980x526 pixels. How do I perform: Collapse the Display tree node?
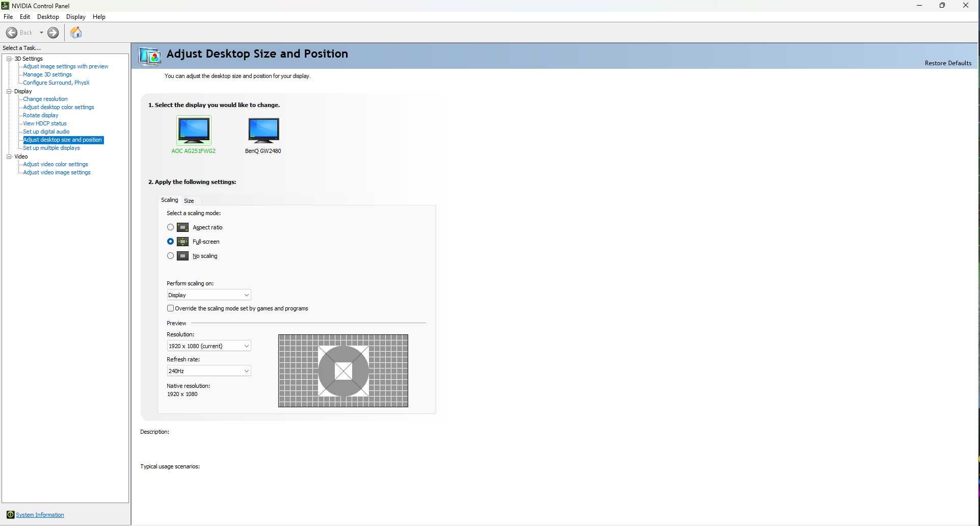tap(9, 91)
